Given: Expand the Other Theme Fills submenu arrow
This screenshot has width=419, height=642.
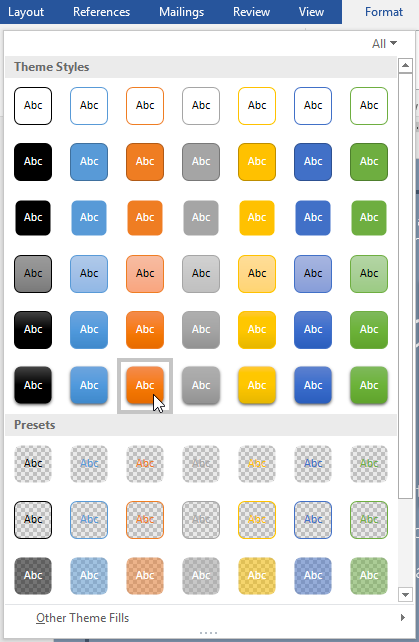Looking at the screenshot, I should coord(403,617).
